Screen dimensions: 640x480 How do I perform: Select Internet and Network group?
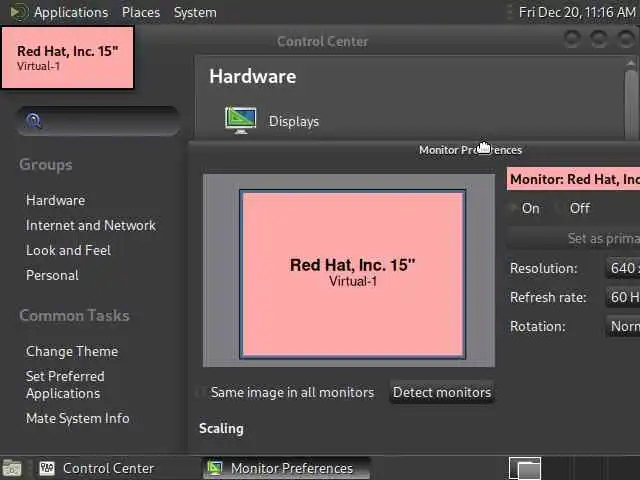point(91,225)
